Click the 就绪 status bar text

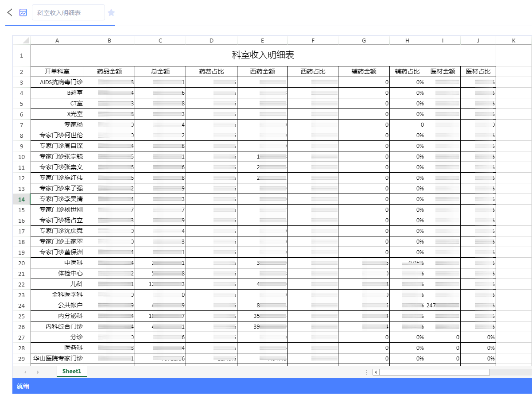click(23, 386)
